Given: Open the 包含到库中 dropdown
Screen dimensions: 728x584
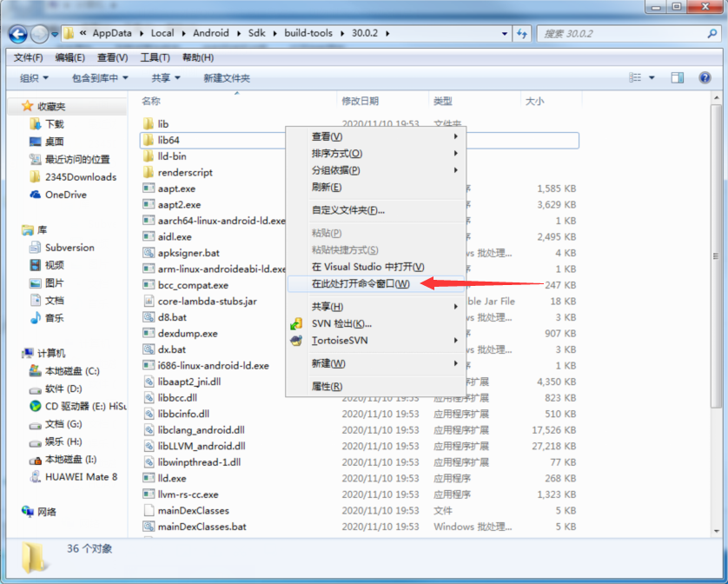Looking at the screenshot, I should 100,78.
